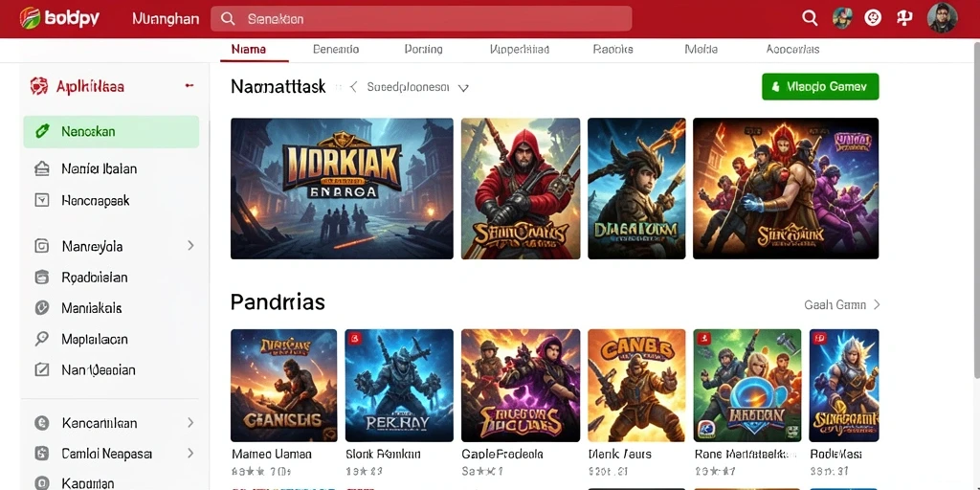Open the large Morkiak Enarga banner
980x490 pixels.
[342, 189]
